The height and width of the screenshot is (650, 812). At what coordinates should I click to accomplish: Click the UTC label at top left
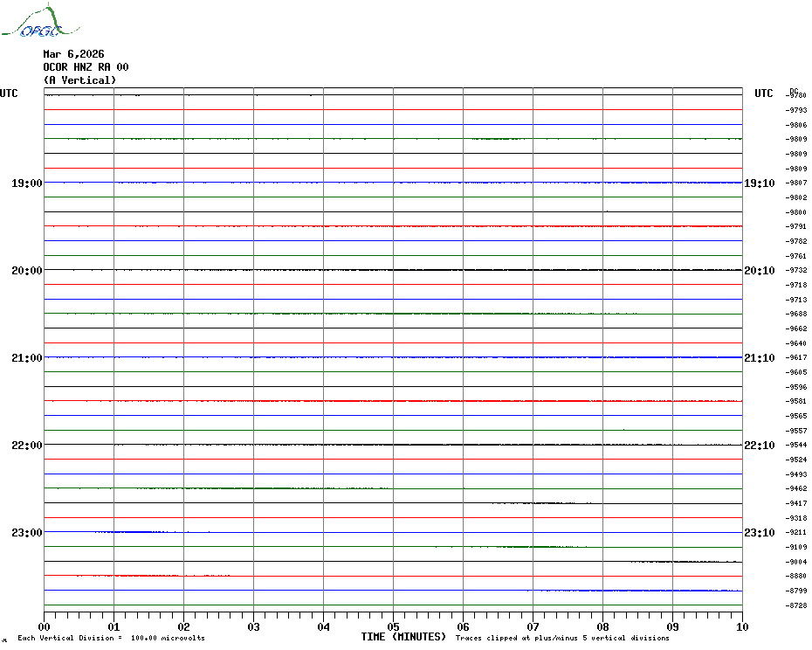pyautogui.click(x=9, y=93)
